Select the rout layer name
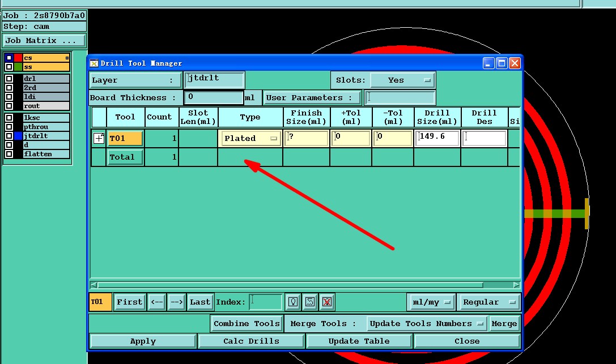The height and width of the screenshot is (364, 616). [x=46, y=105]
